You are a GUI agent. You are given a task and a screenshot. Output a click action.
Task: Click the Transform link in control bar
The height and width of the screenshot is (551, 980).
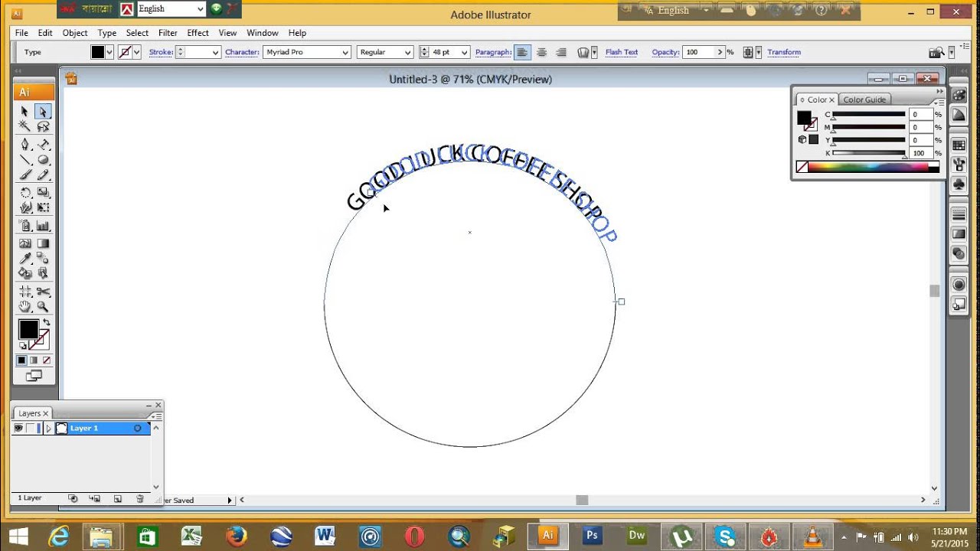(x=784, y=52)
